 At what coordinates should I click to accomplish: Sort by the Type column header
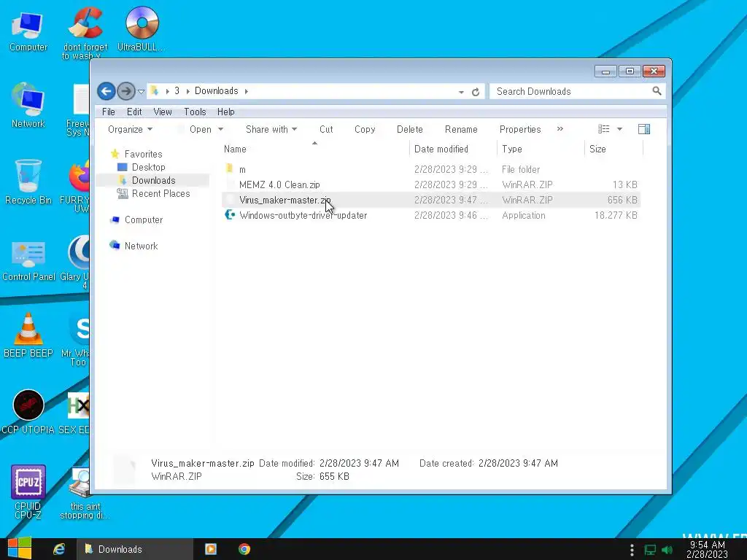tap(541, 149)
